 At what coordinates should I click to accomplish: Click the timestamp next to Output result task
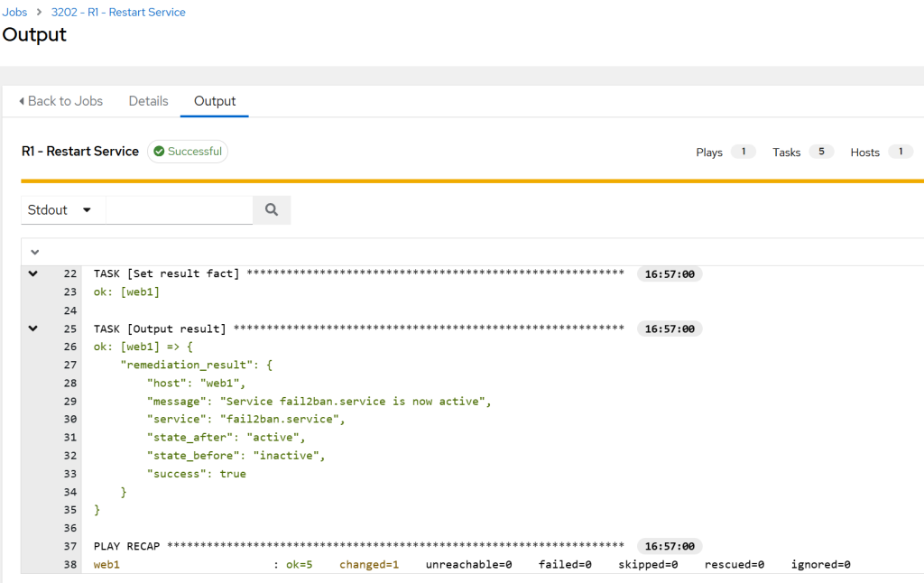(x=670, y=328)
